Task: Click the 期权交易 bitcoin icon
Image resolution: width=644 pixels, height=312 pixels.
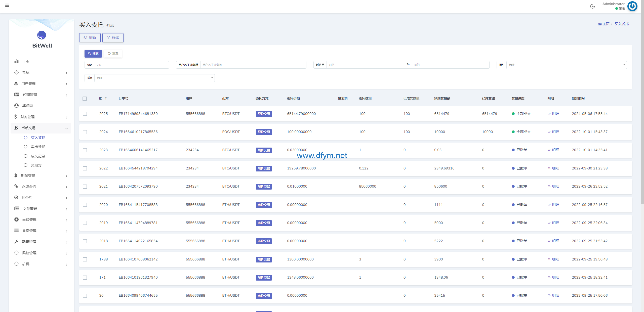Action: tap(16, 175)
